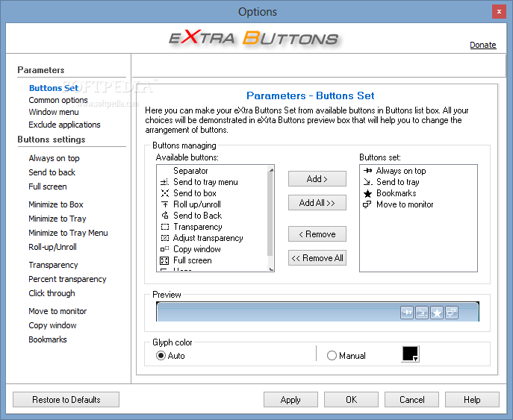Click the Send to box icon
513x420 pixels.
tap(164, 193)
